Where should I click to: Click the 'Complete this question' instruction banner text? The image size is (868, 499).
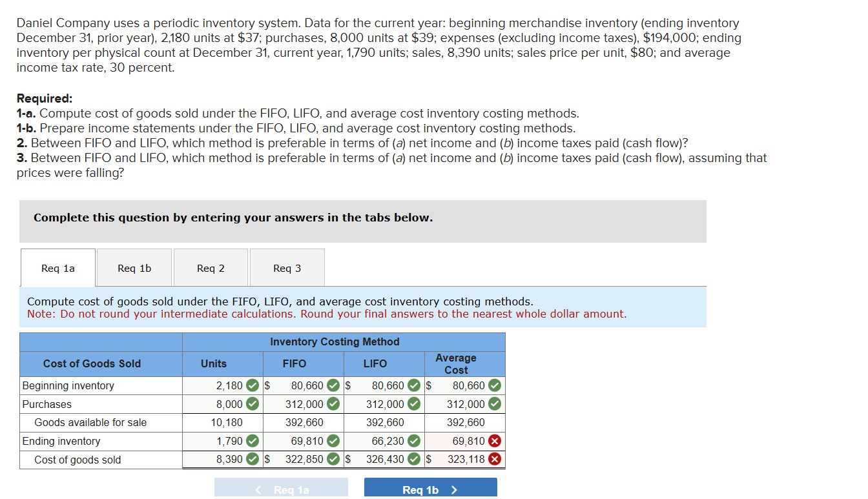(x=233, y=218)
